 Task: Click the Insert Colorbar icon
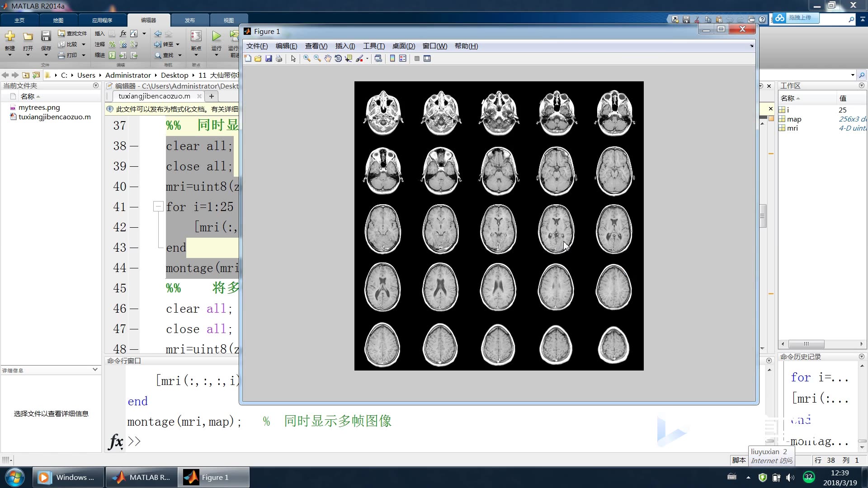(x=392, y=59)
